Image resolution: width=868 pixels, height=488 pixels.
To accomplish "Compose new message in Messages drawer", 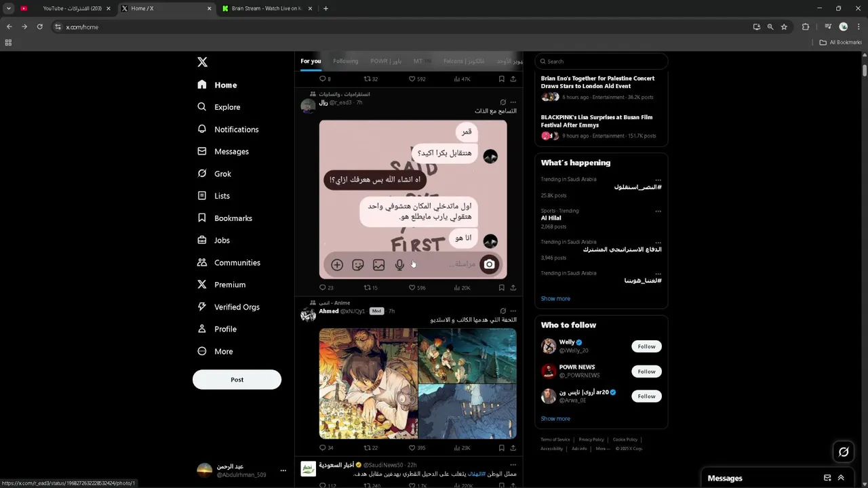I will (x=827, y=478).
